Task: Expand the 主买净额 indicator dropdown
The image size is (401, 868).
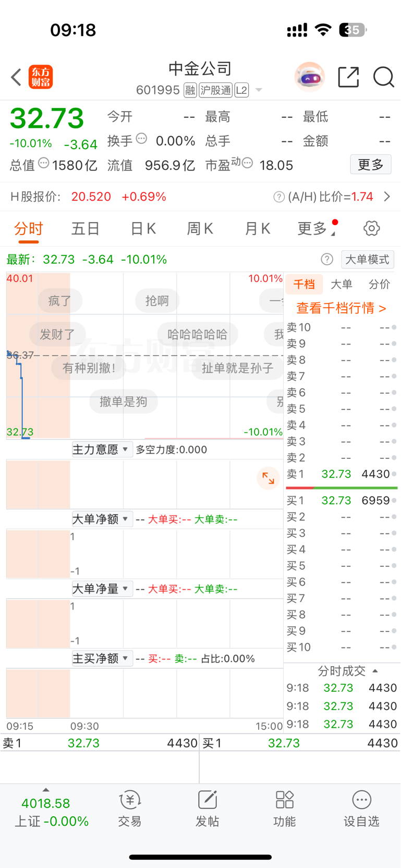Action: (101, 659)
